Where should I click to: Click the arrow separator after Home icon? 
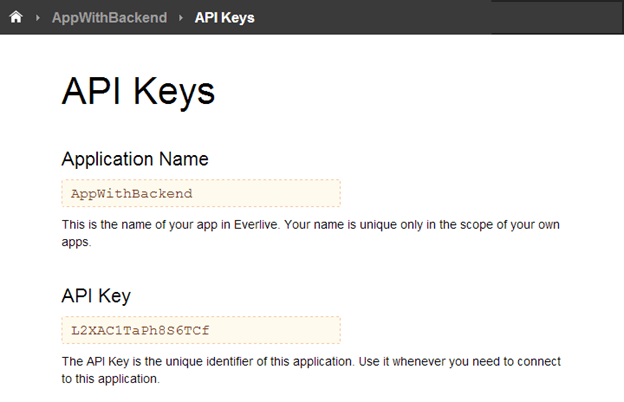tap(38, 18)
